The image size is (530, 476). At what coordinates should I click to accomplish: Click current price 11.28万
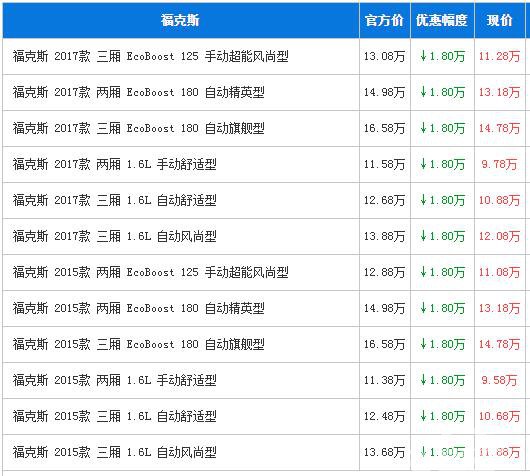(x=499, y=56)
